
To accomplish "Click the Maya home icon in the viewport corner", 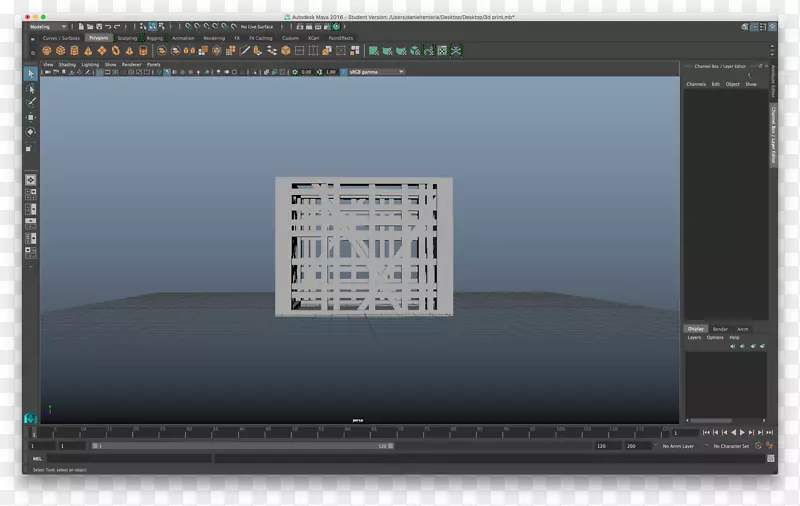I will [30, 416].
